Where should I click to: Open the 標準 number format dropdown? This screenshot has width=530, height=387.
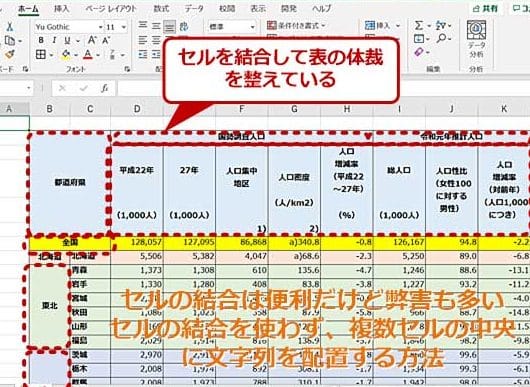pyautogui.click(x=252, y=27)
